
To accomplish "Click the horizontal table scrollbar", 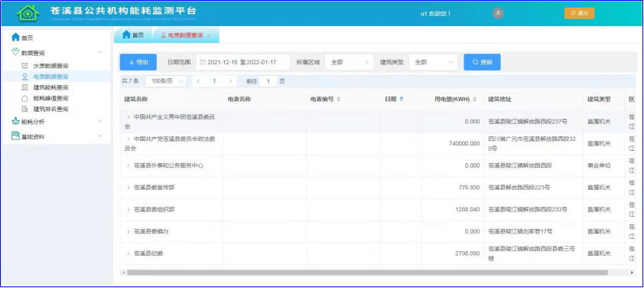I will (367, 273).
